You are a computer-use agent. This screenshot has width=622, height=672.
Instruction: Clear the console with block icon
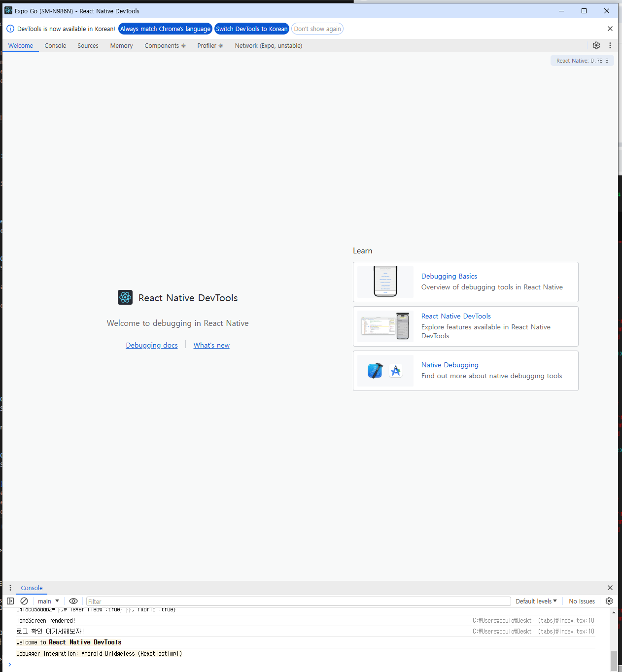point(24,601)
